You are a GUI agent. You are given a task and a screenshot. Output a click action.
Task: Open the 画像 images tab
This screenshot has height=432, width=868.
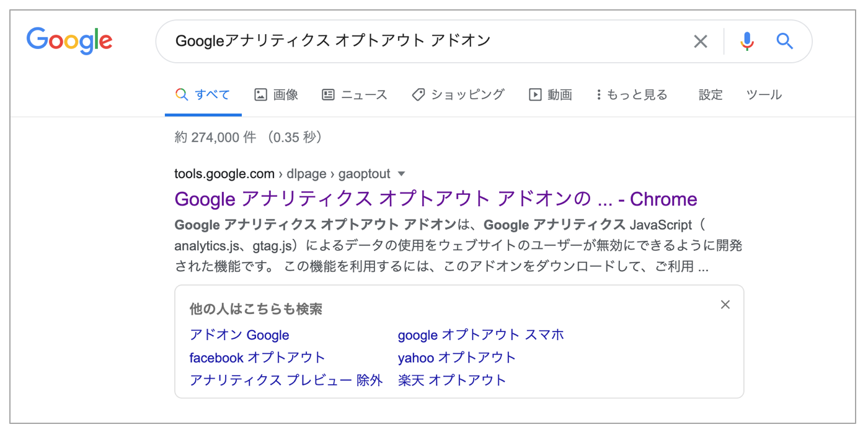pyautogui.click(x=277, y=95)
